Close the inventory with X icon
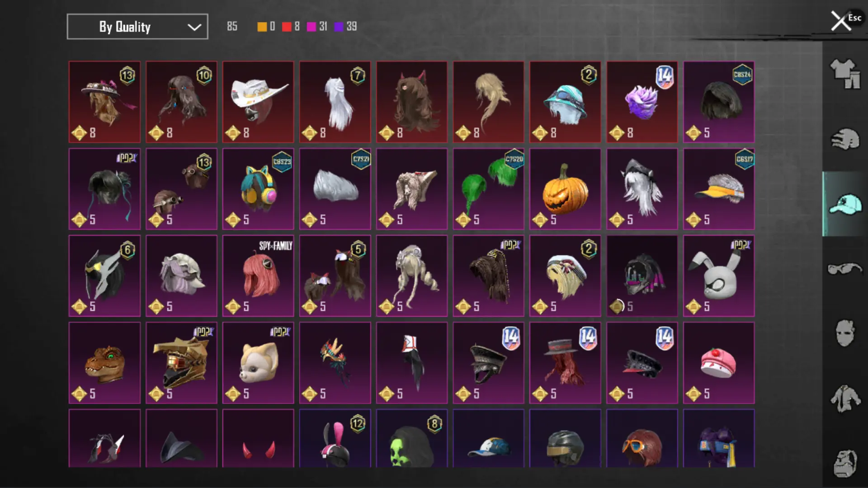 coord(841,21)
